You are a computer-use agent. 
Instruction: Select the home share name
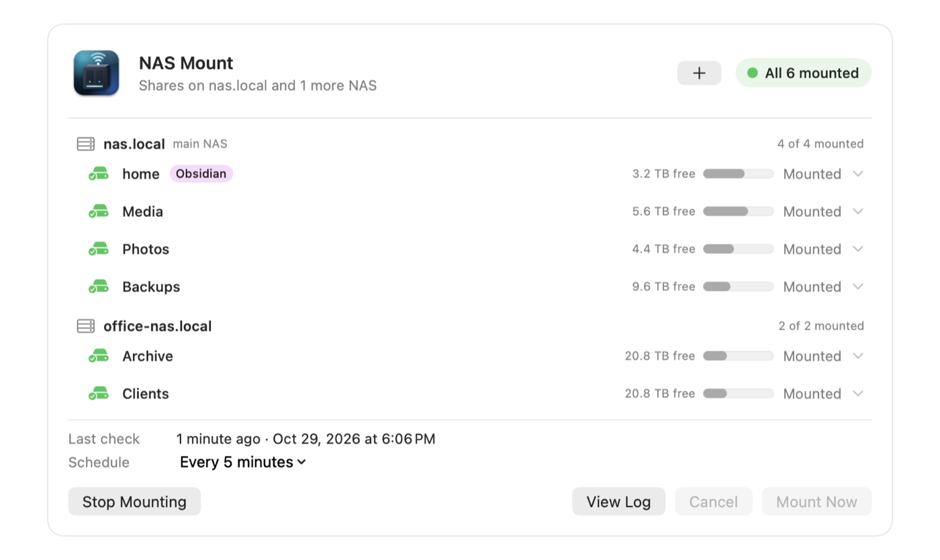141,174
